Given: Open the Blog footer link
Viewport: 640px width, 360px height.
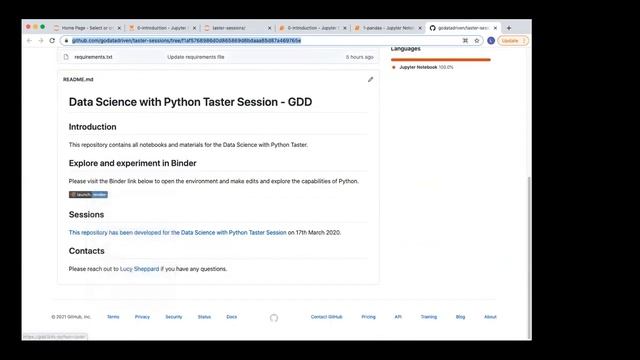Looking at the screenshot, I should coord(460,317).
